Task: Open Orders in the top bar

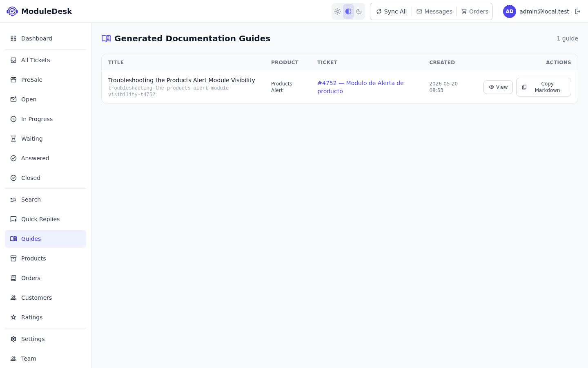Action: point(475,11)
